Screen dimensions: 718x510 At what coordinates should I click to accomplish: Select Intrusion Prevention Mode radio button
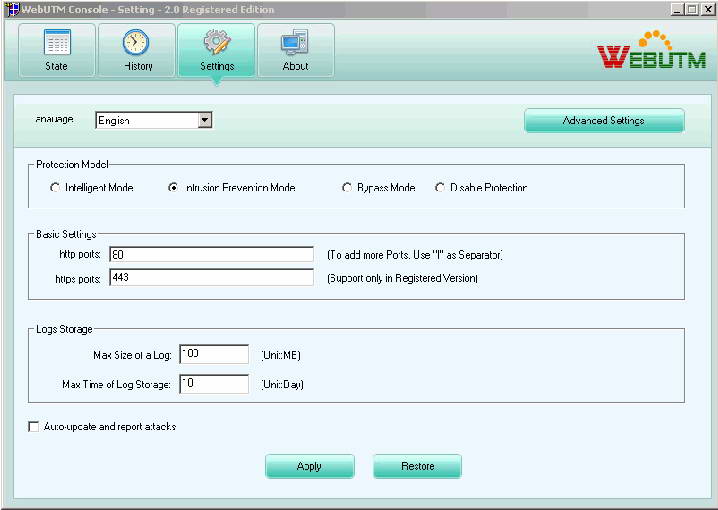tap(173, 187)
